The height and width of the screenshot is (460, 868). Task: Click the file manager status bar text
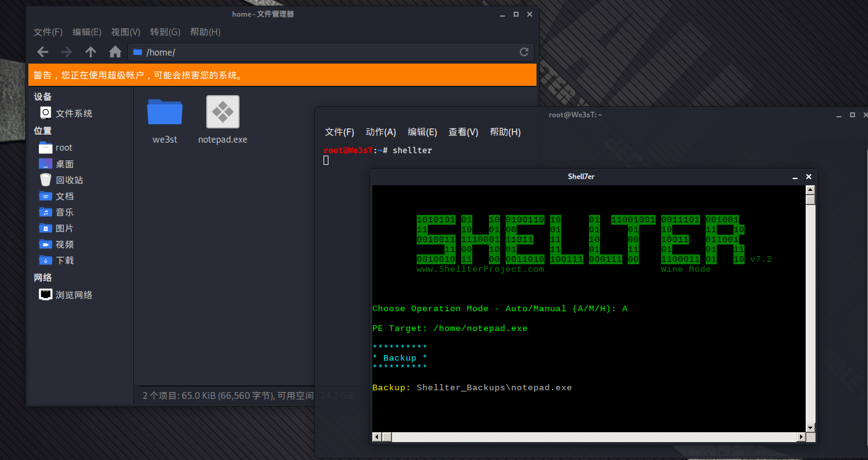pyautogui.click(x=249, y=395)
